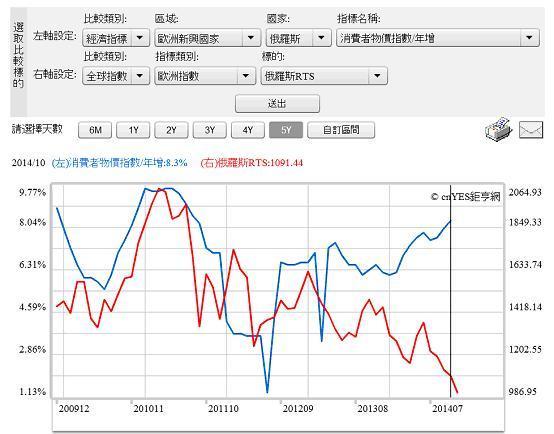Expand the 消費者物價指數/年增 indicator dropdown
554x434 pixels.
pyautogui.click(x=438, y=38)
